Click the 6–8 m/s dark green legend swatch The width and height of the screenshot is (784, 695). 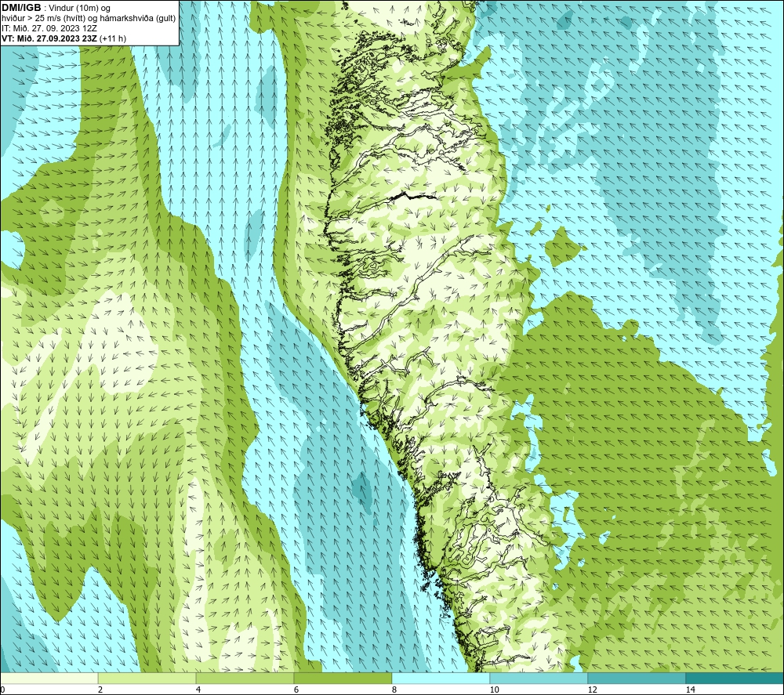[343, 678]
